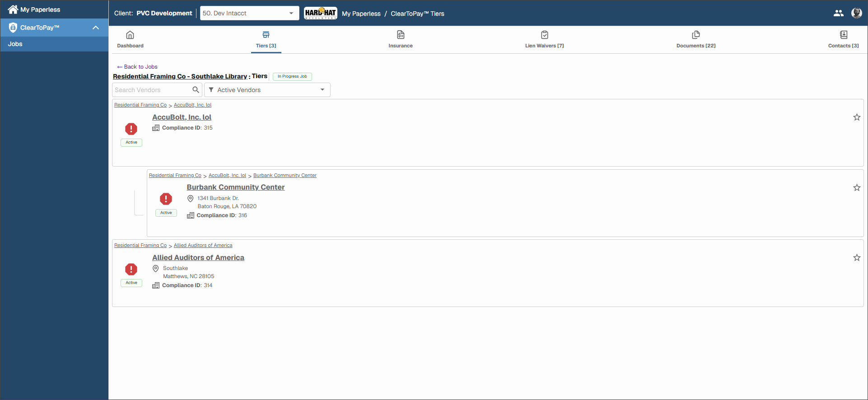Open the user profile avatar
868x400 pixels.
coord(857,13)
